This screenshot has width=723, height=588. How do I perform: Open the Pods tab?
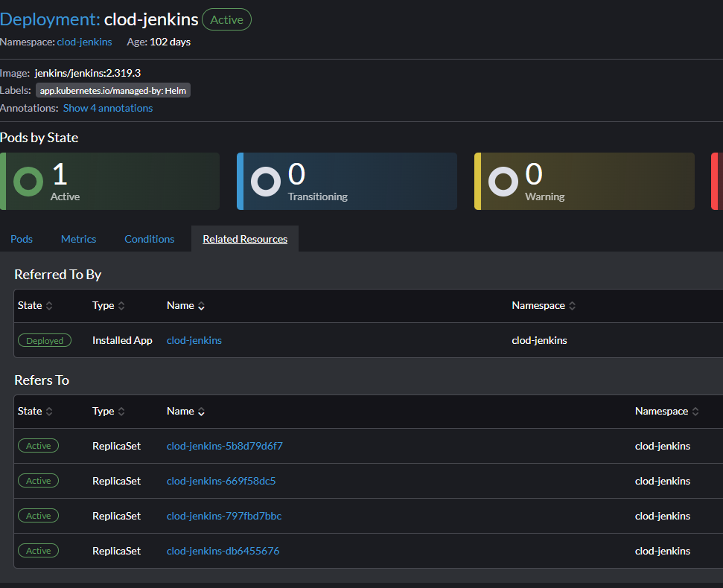21,239
